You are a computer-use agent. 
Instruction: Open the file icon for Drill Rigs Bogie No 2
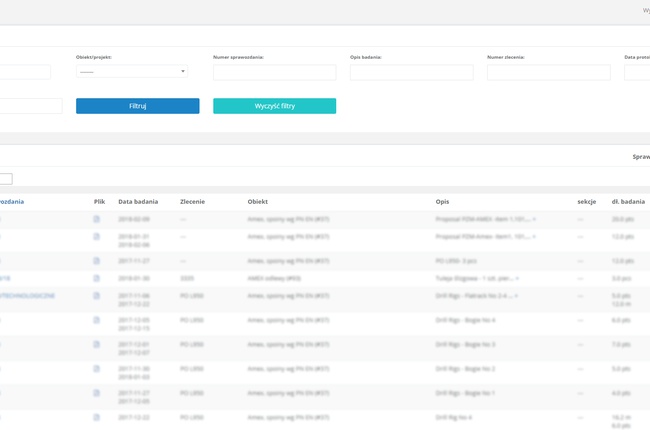pos(97,369)
